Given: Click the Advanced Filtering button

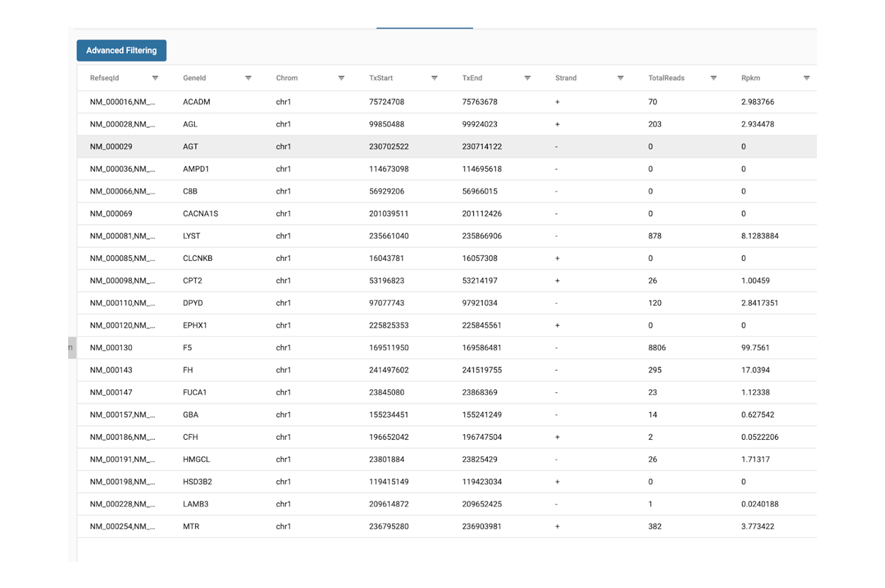Looking at the screenshot, I should 121,50.
